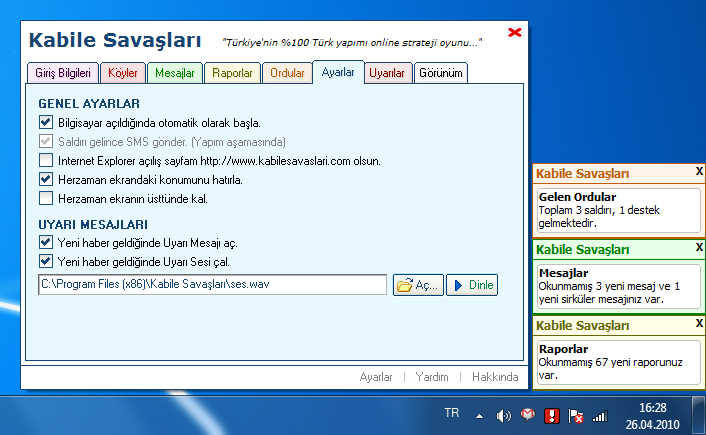Switch to the Köyler tab
This screenshot has height=435, width=706.
click(x=122, y=73)
